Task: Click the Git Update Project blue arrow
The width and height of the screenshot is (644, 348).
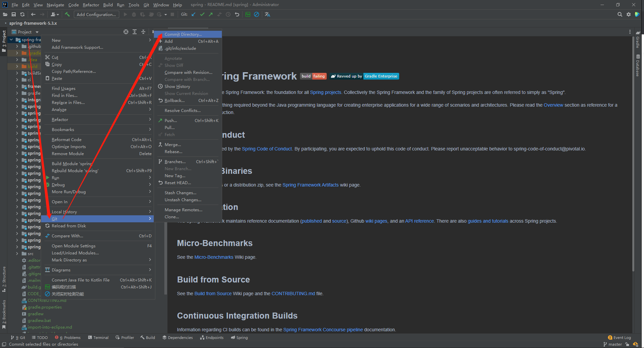Action: tap(193, 14)
